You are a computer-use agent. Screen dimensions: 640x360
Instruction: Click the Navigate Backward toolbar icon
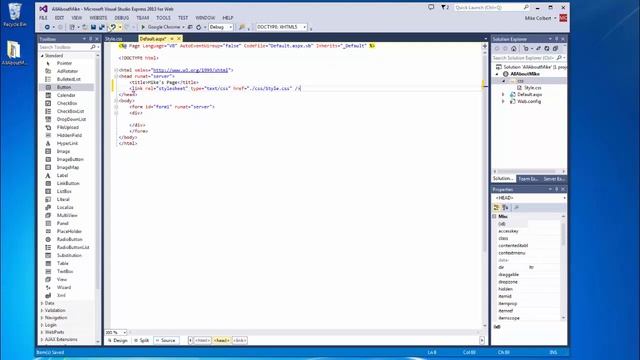click(47, 27)
